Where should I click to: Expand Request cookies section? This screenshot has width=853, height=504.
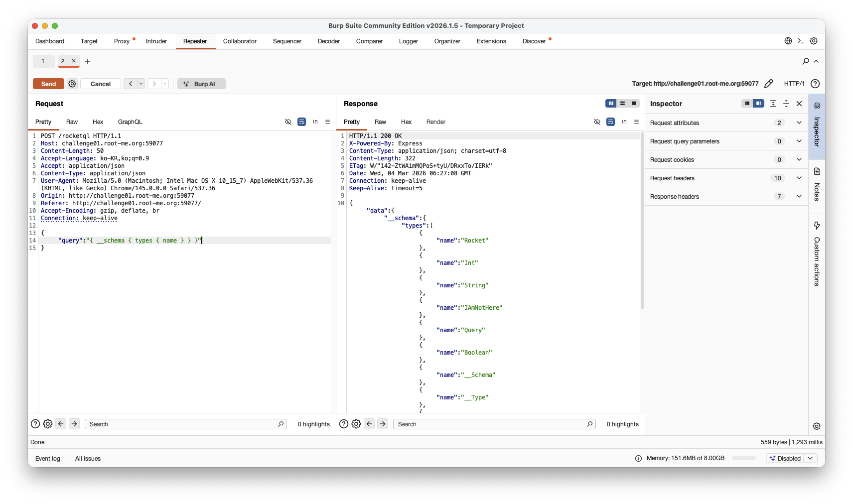[799, 159]
